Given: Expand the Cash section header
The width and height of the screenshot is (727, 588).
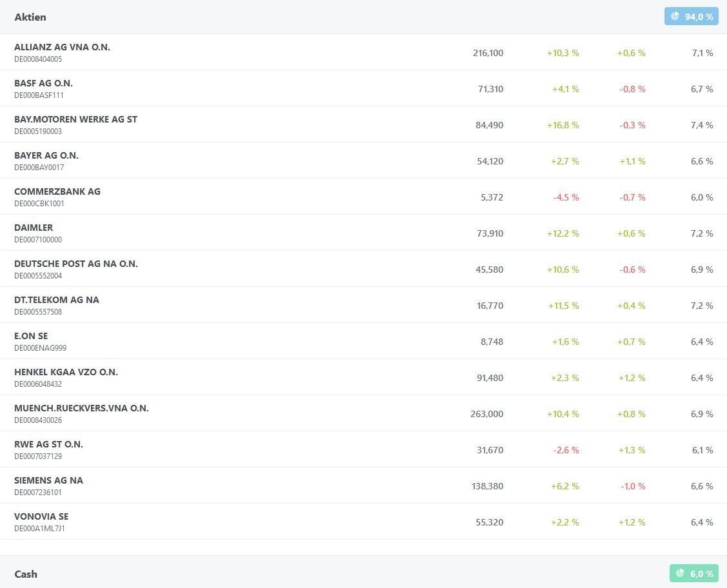Looking at the screenshot, I should pos(26,574).
